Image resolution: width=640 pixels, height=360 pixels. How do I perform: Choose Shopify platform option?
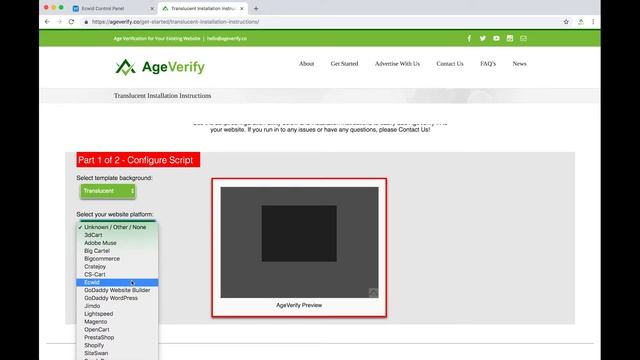(117, 345)
